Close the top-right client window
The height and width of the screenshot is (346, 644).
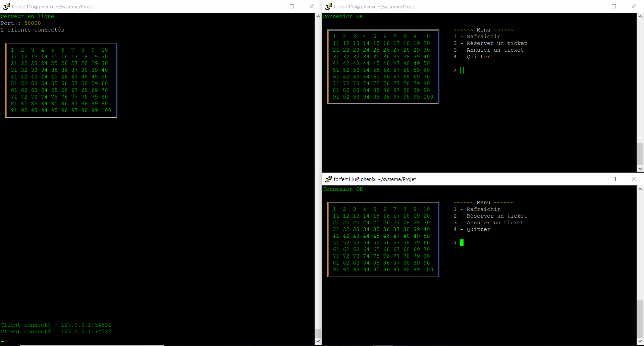[x=634, y=6]
